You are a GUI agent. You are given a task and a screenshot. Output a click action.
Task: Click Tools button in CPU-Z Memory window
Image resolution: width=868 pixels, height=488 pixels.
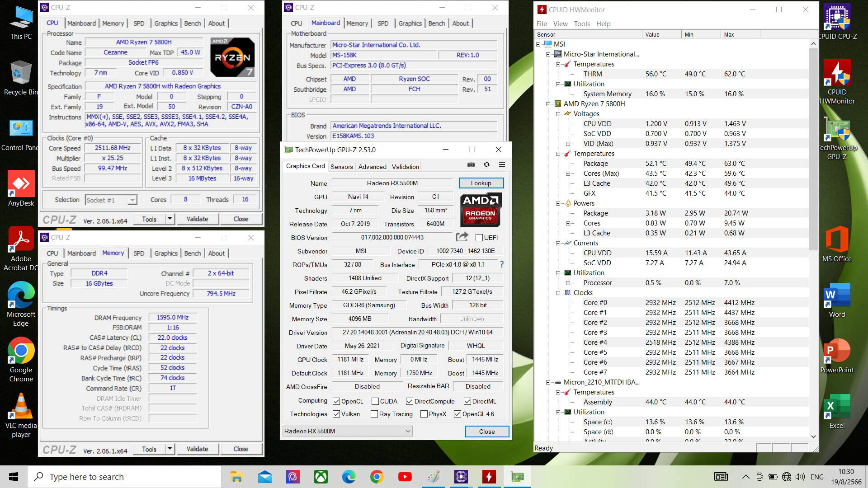149,449
